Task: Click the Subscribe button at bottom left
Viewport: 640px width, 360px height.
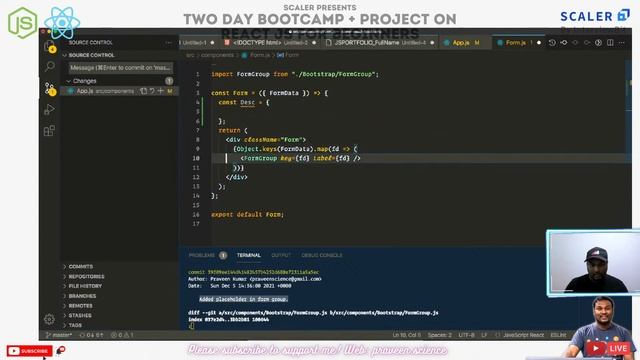Action: point(29,351)
